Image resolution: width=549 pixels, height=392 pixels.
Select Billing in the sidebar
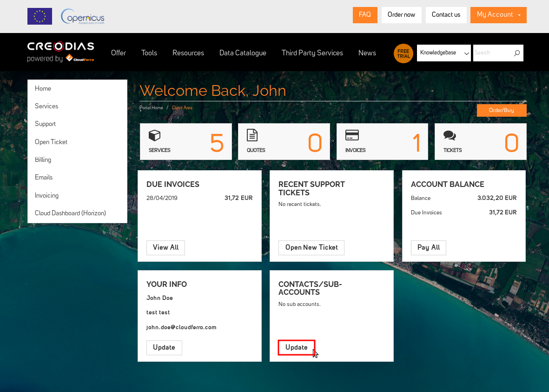43,160
